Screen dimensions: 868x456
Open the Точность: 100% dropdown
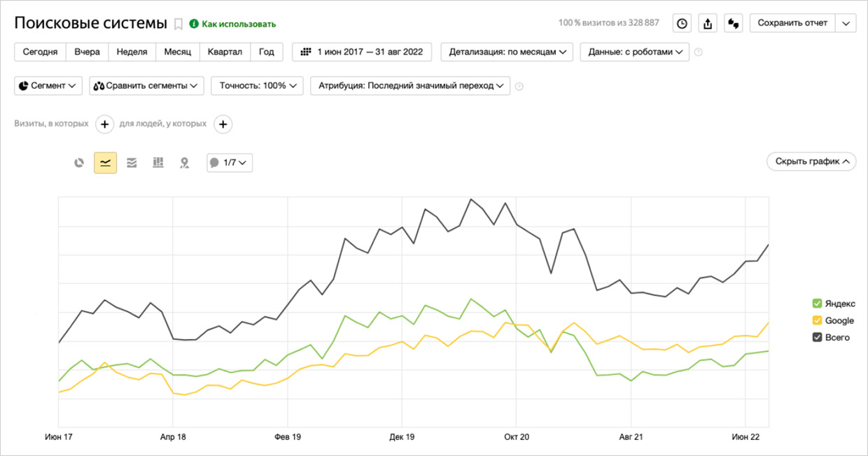coord(257,86)
